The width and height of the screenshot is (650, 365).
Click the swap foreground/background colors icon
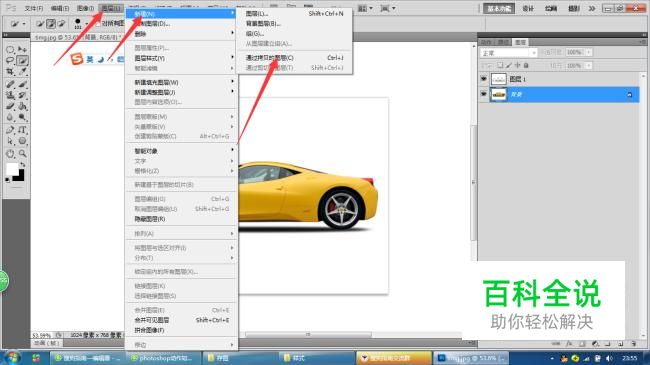pos(23,165)
